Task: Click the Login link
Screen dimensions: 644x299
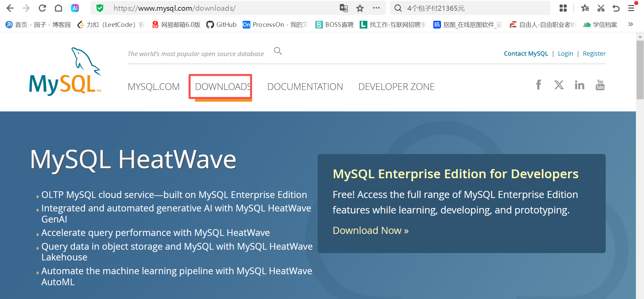Action: click(x=565, y=54)
